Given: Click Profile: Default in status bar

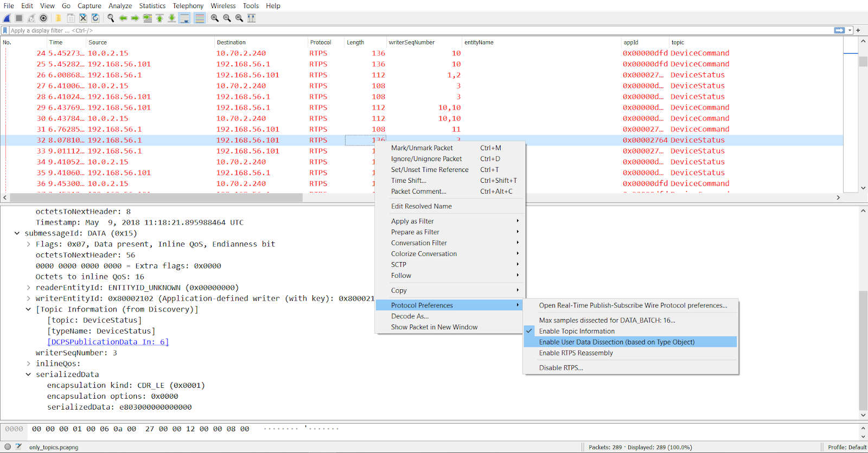Looking at the screenshot, I should click(x=847, y=448).
